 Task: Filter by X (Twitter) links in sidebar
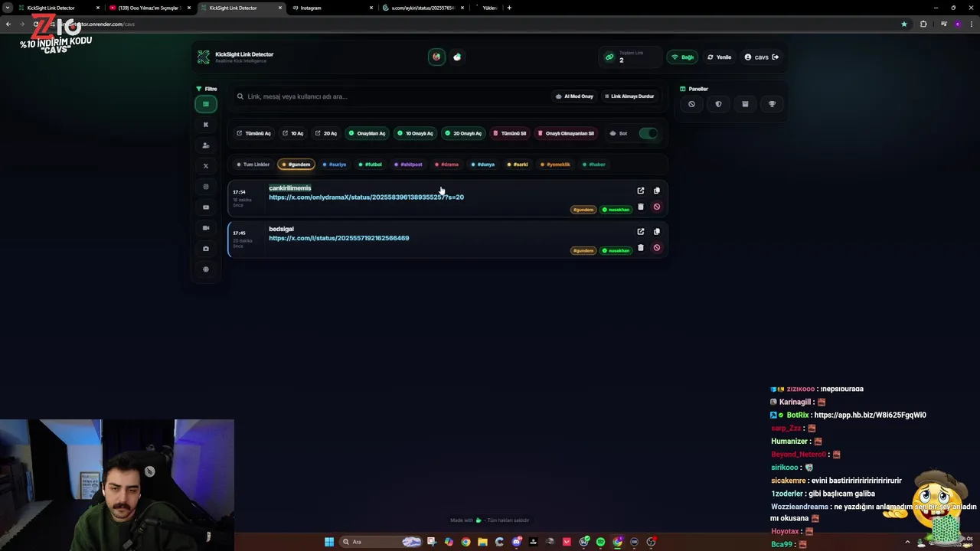tap(205, 166)
